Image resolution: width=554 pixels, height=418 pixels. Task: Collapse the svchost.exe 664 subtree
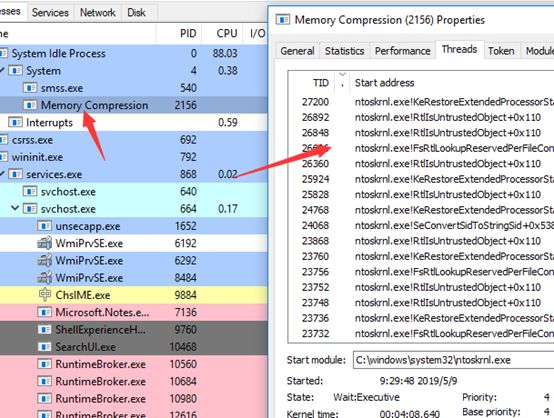pos(15,208)
